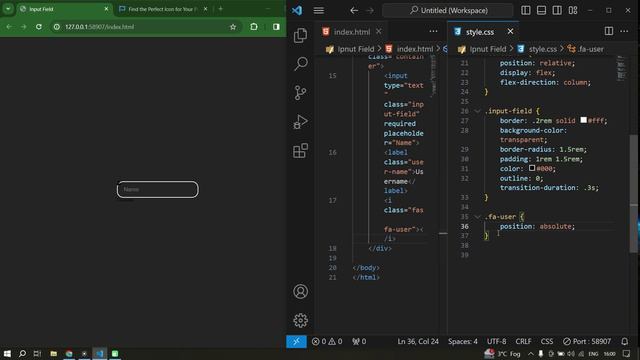Open style.css breadcrumb dropdown
The height and width of the screenshot is (360, 640).
tap(537, 49)
